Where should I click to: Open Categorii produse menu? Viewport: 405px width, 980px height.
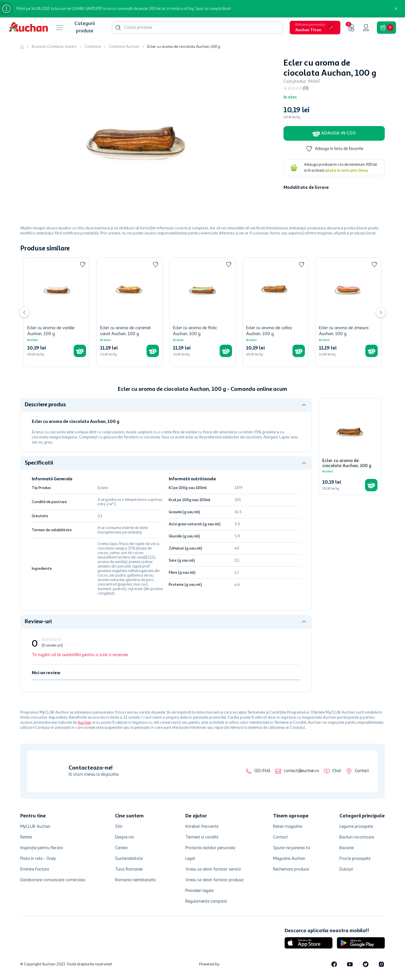pos(84,27)
